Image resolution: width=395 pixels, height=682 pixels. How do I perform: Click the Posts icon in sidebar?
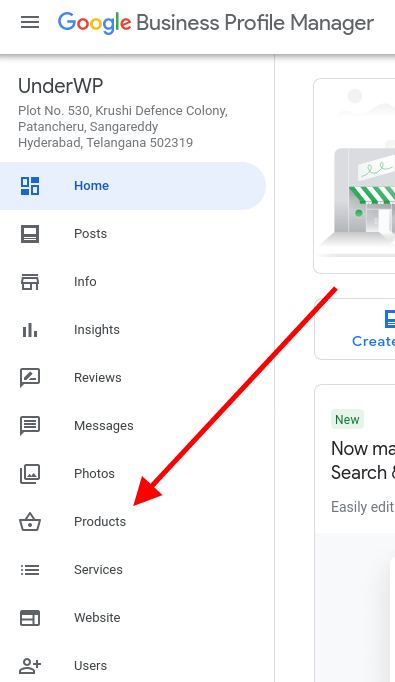30,234
